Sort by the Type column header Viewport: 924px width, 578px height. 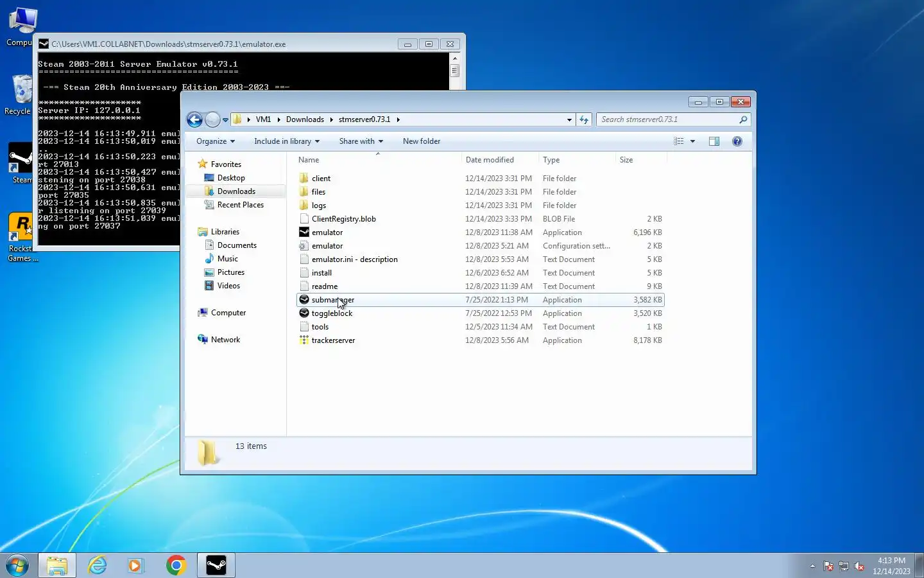(x=577, y=160)
